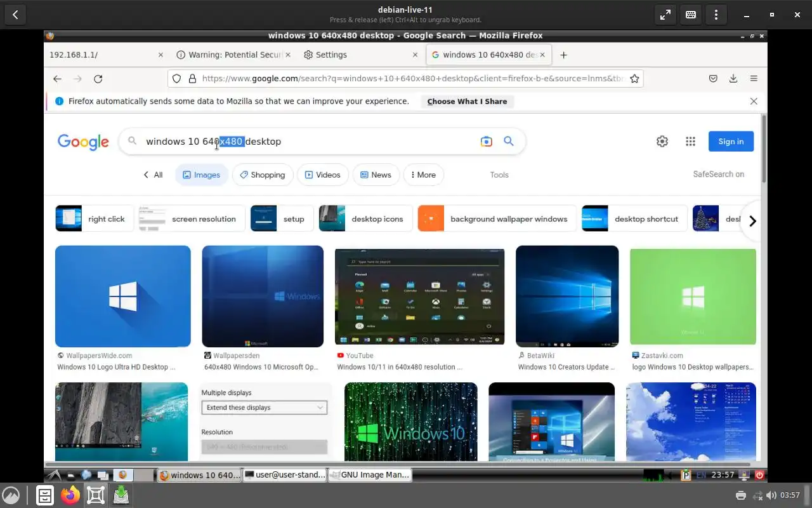The height and width of the screenshot is (508, 812).
Task: Open Extend these displays settings image
Action: pyautogui.click(x=266, y=421)
